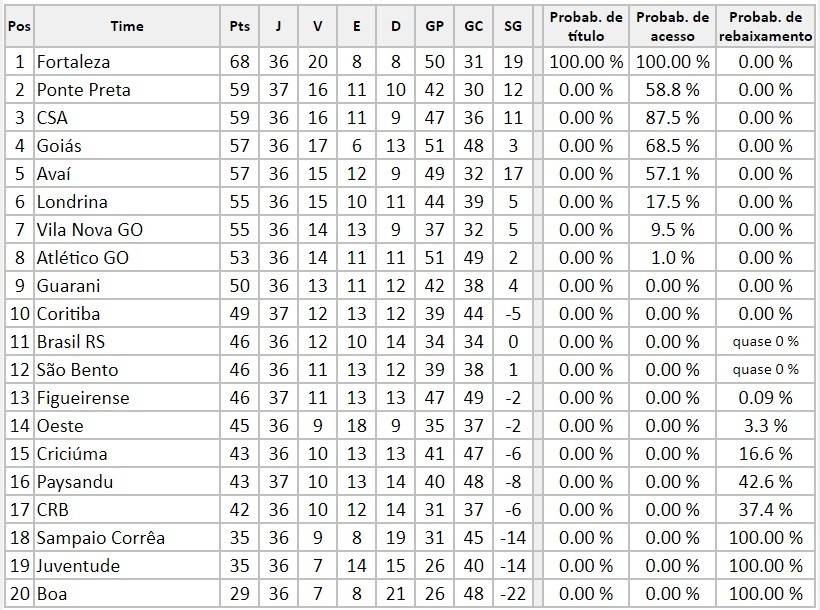The width and height of the screenshot is (820, 610).
Task: Select the Fortaleza team name cell
Action: point(127,62)
